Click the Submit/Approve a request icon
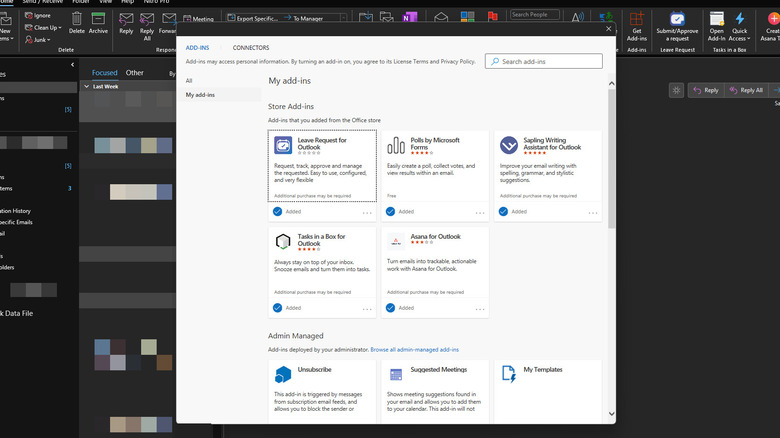Screen dimensions: 780x438 [677, 19]
